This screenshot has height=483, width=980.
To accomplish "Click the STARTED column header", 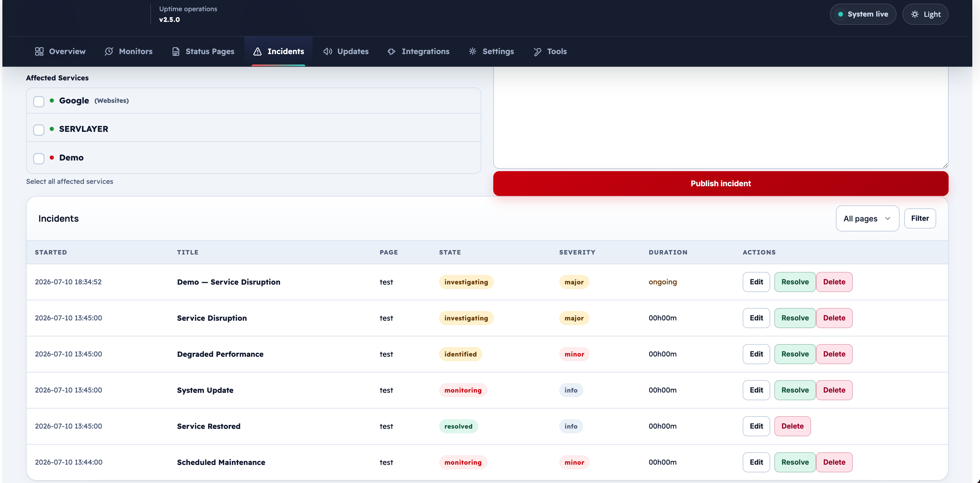I will (x=51, y=252).
